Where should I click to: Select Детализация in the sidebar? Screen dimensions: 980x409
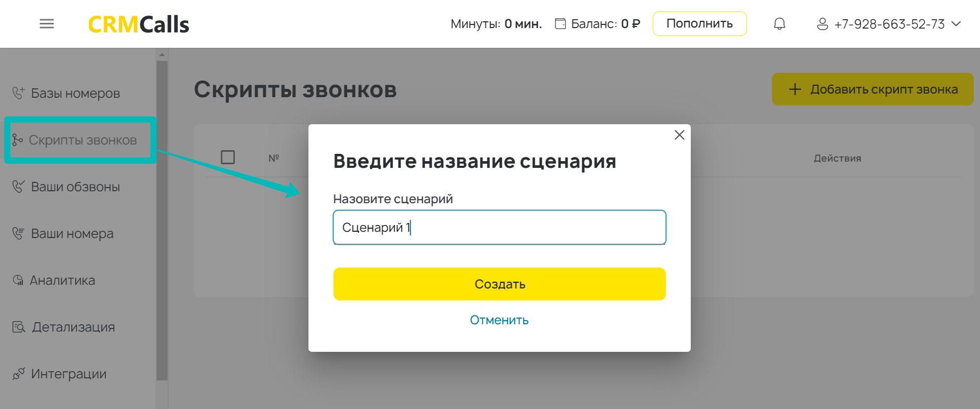point(73,327)
